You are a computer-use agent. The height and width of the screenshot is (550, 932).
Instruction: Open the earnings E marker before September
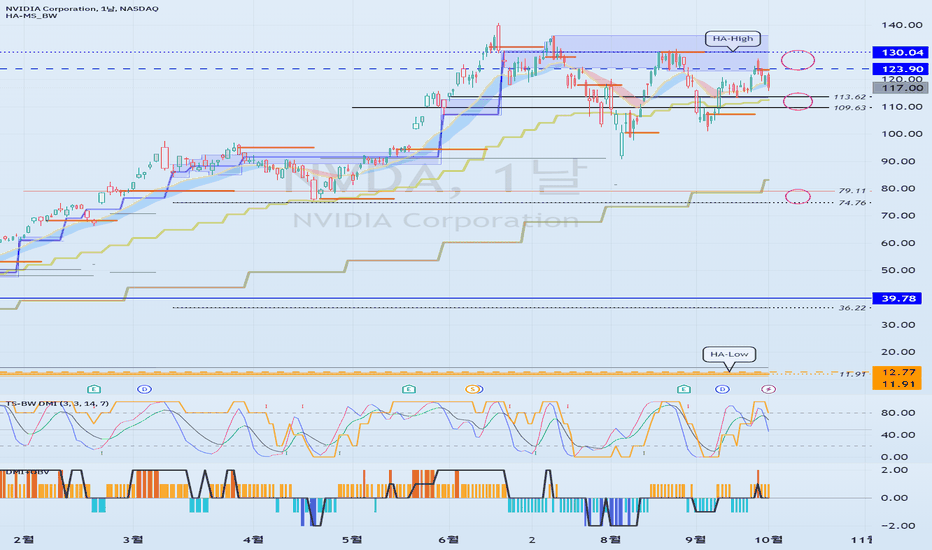point(684,389)
